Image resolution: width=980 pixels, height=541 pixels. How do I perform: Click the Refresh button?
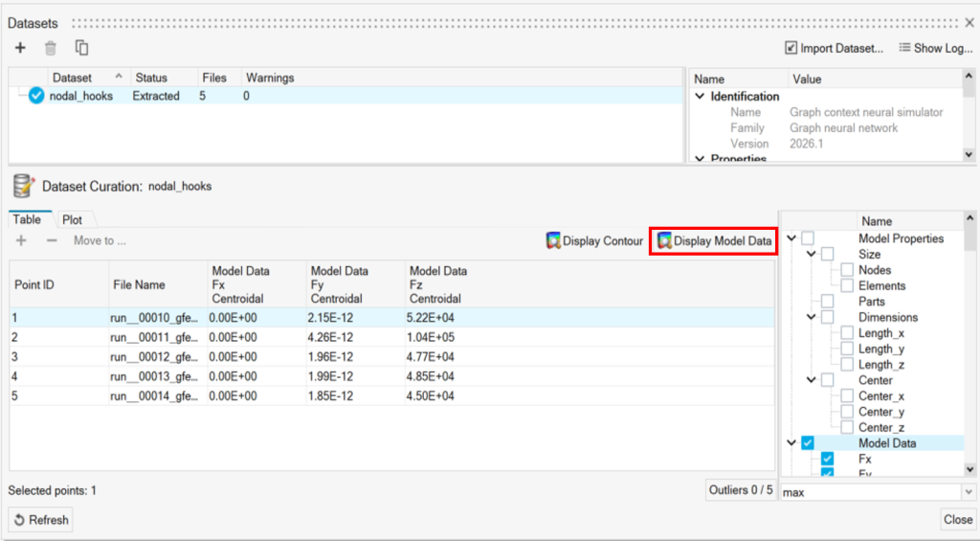pyautogui.click(x=40, y=520)
